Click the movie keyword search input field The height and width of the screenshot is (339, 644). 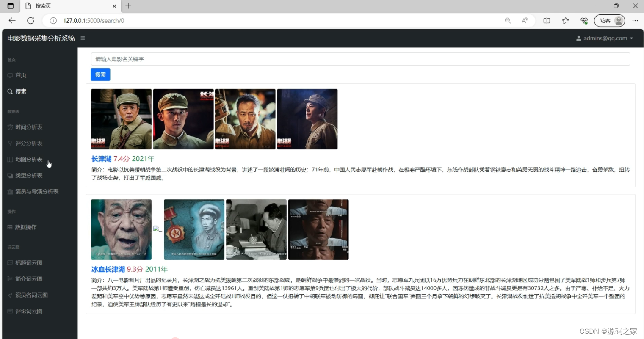point(360,59)
